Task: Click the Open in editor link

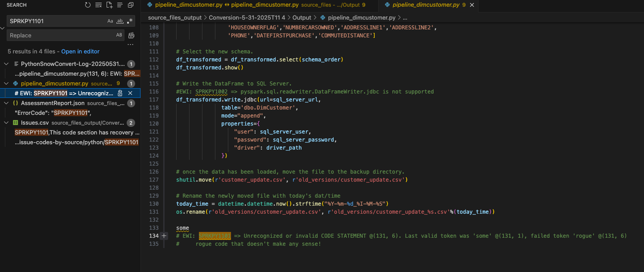Action: [80, 52]
